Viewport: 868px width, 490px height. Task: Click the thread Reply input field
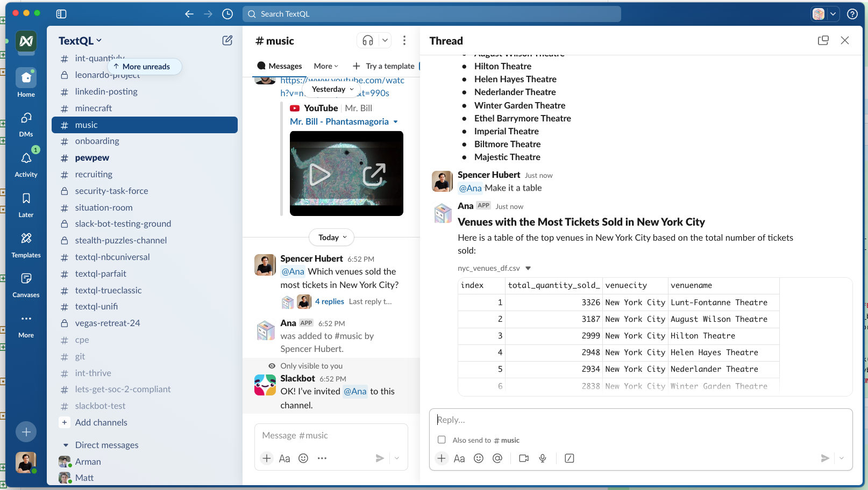pyautogui.click(x=641, y=420)
